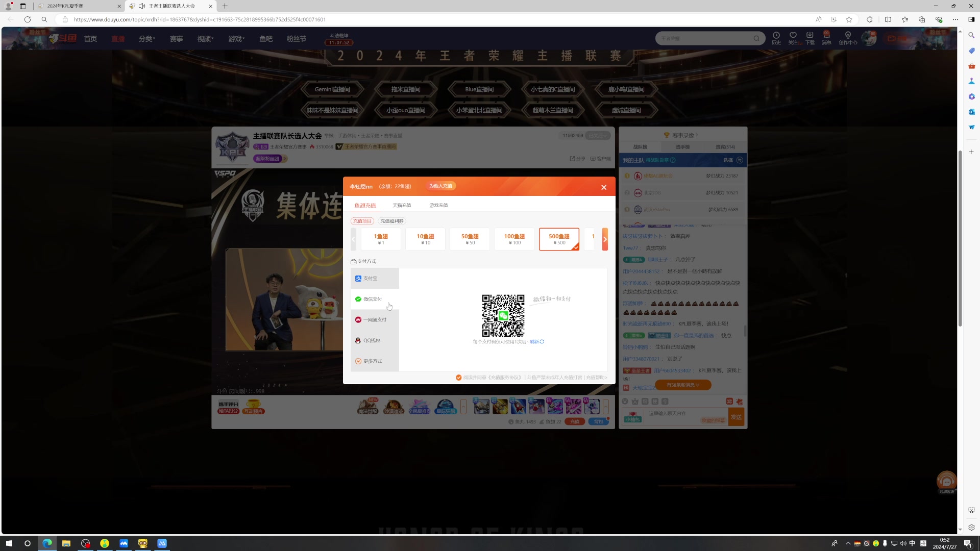Switch to 鱼翅充值 tab
This screenshot has width=980, height=551.
(365, 205)
